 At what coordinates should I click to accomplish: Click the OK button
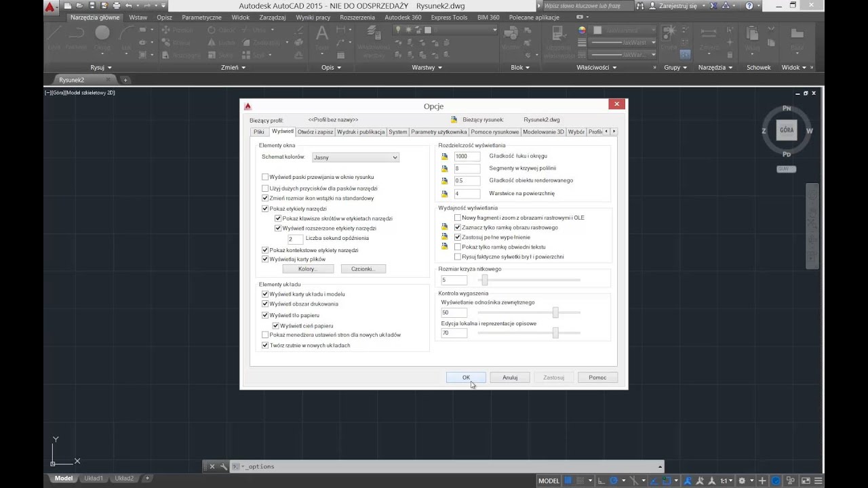466,378
